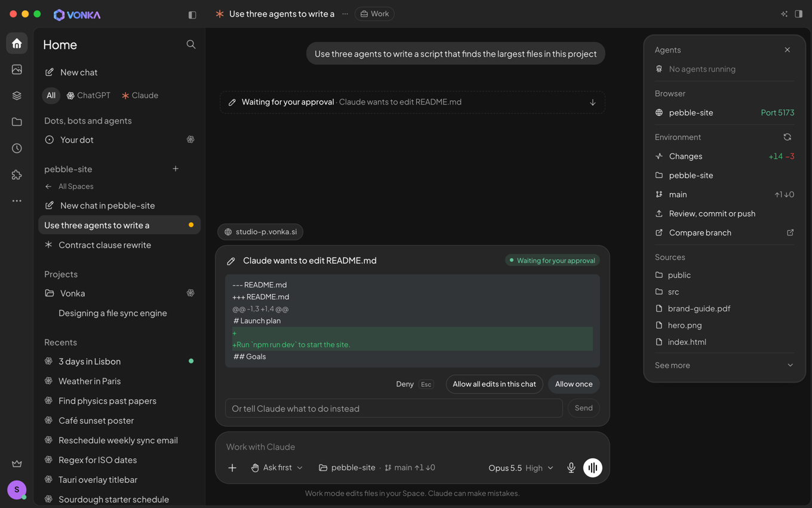Open the clock history icon in left rail
Viewport: 812px width, 508px height.
pos(17,148)
